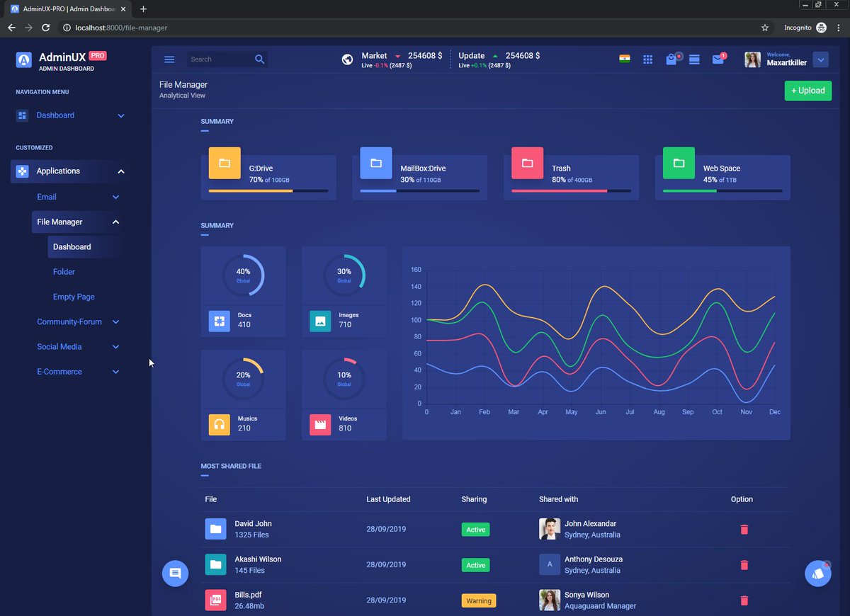Click the Docs 40% circular chart
Image resolution: width=850 pixels, height=616 pixels.
pyautogui.click(x=243, y=275)
